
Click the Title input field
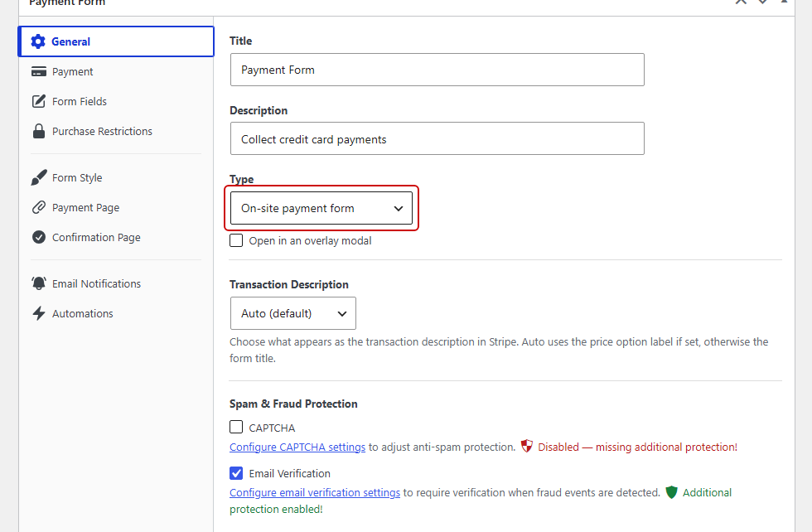437,70
